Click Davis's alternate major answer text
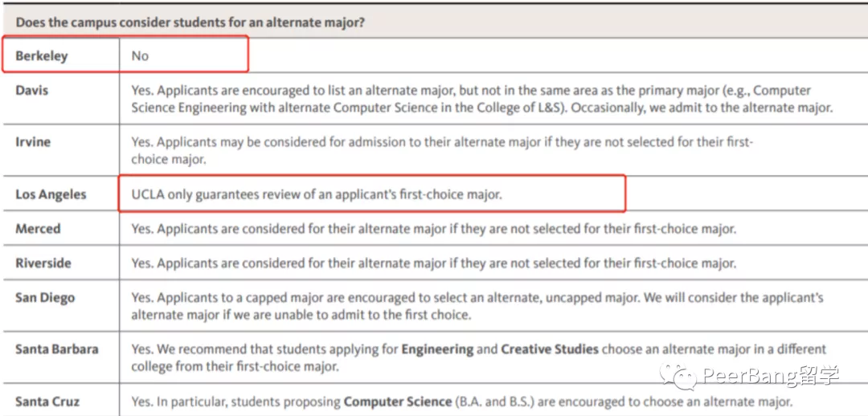 (471, 99)
